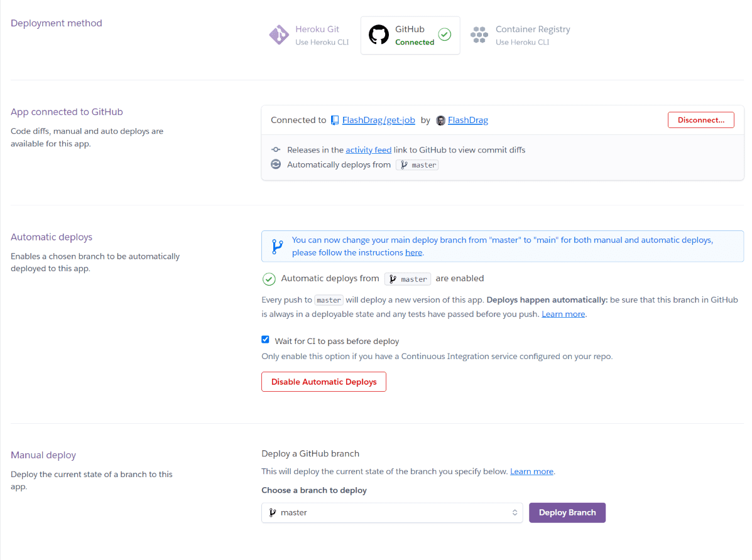Screen dimensions: 752x560
Task: Open Learn more link in Manual deploy
Action: click(531, 471)
